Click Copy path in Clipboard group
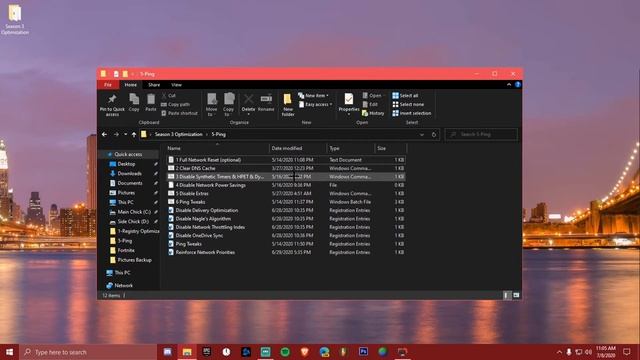Image resolution: width=640 pixels, height=360 pixels. pyautogui.click(x=176, y=104)
